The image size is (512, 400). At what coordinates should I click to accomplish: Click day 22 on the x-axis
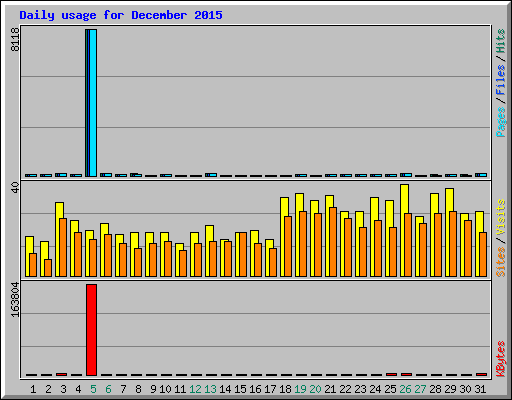[345, 389]
